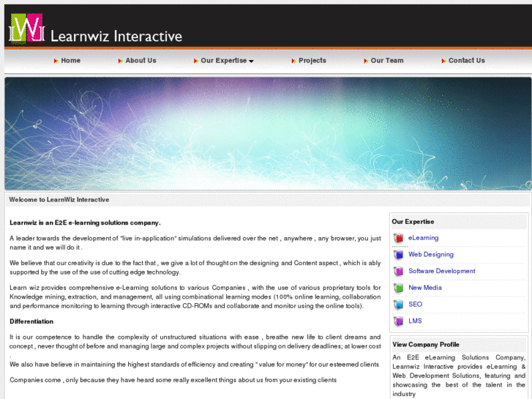Open the Our Expertise menu item
The image size is (532, 399).
pos(224,61)
